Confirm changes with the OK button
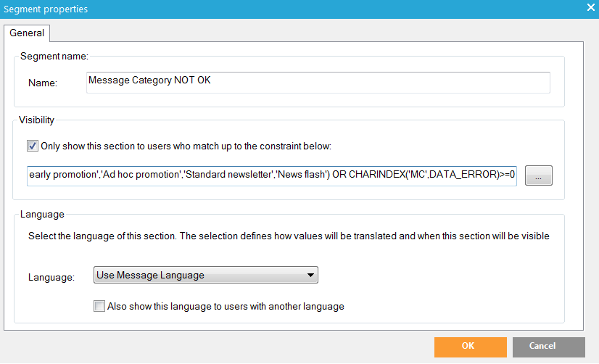Viewport: 599px width, 364px height. point(468,347)
